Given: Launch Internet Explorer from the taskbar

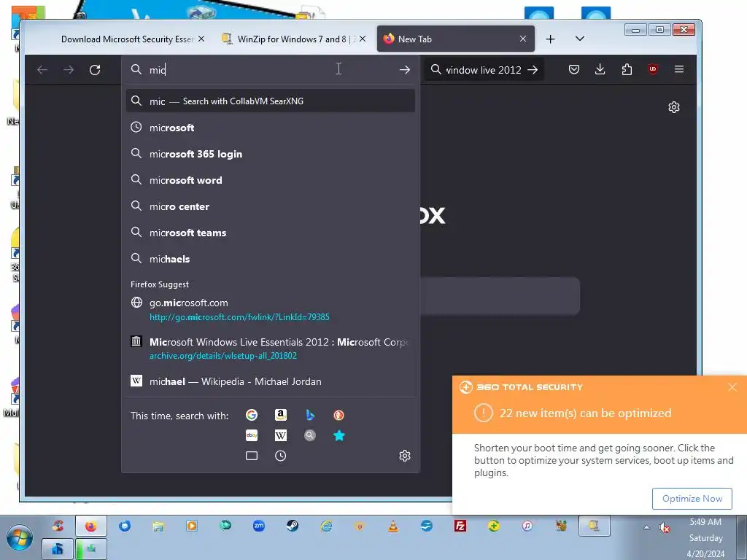Looking at the screenshot, I should click(326, 526).
